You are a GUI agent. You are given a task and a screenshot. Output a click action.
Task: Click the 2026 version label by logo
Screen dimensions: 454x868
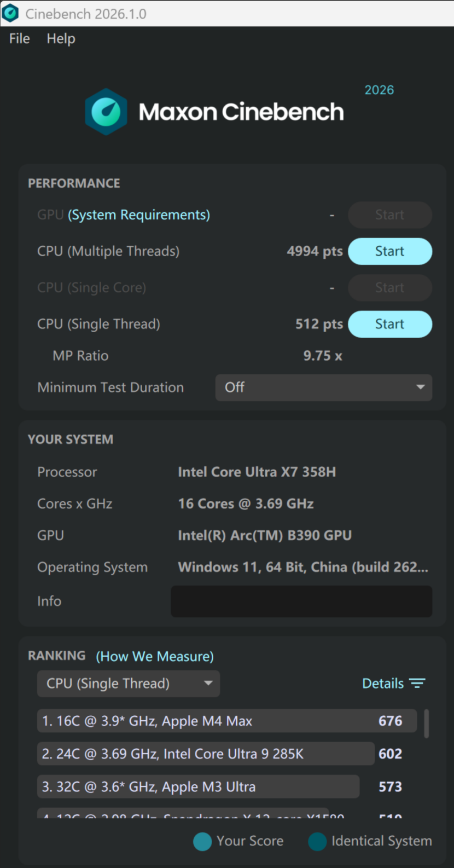click(x=379, y=90)
